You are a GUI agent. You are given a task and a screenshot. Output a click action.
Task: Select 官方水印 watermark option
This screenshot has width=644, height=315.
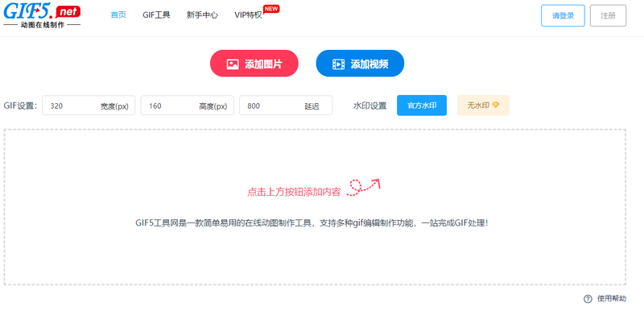(x=422, y=106)
